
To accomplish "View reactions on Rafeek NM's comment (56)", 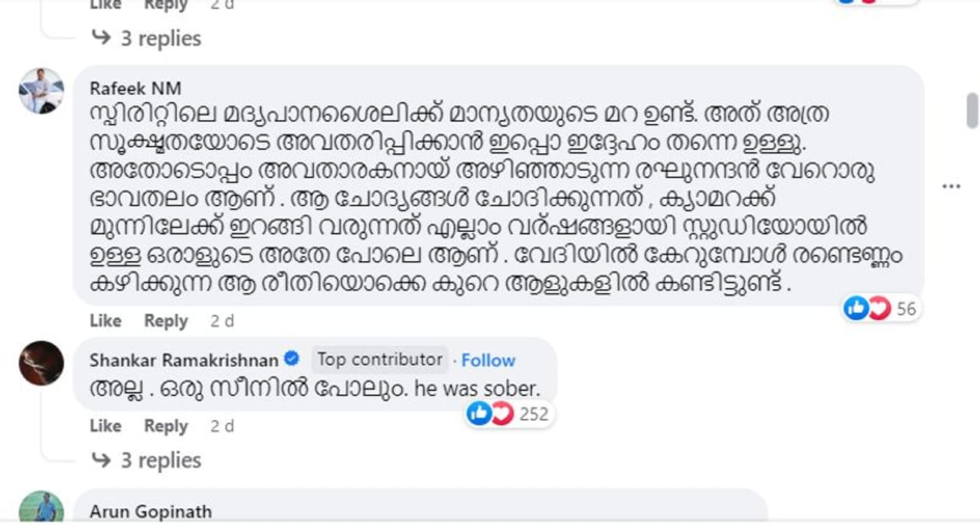I will (x=880, y=308).
